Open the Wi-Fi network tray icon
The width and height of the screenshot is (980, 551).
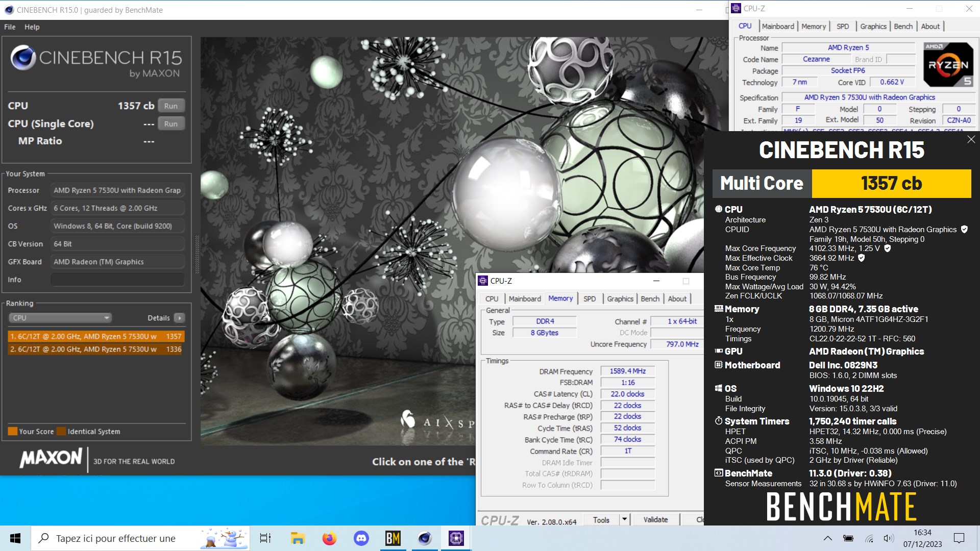869,538
